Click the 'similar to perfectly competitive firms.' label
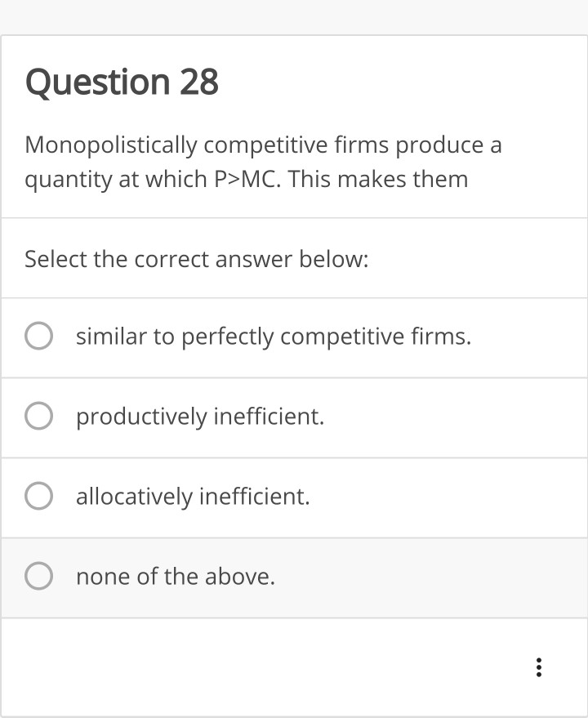Viewport: 588px width, 718px height. click(274, 336)
